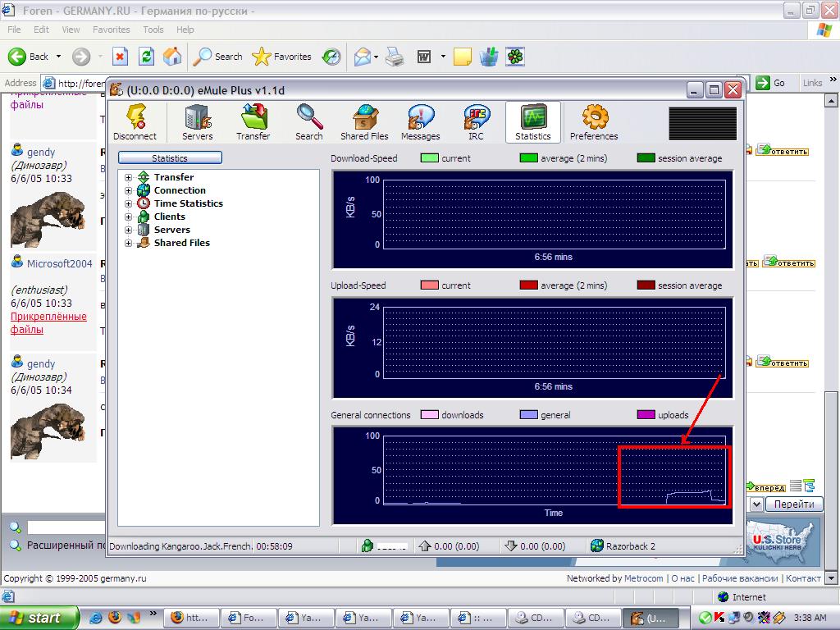Open the browser Help menu
This screenshot has width=840, height=630.
coord(185,30)
